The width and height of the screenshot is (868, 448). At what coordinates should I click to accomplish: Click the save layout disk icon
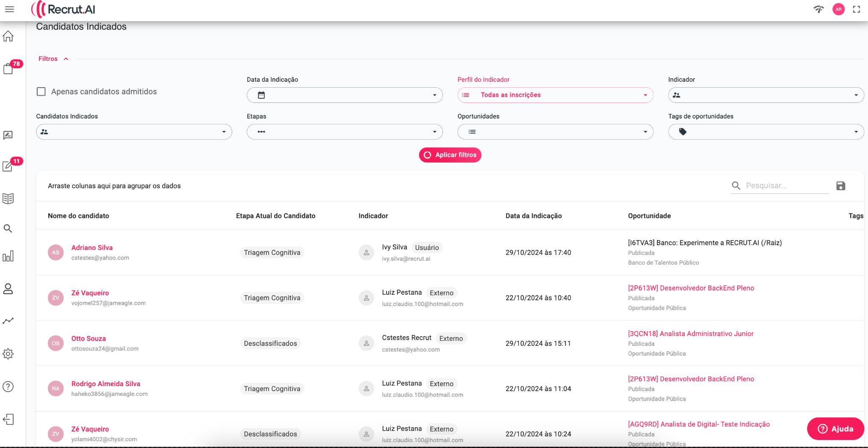(x=840, y=186)
